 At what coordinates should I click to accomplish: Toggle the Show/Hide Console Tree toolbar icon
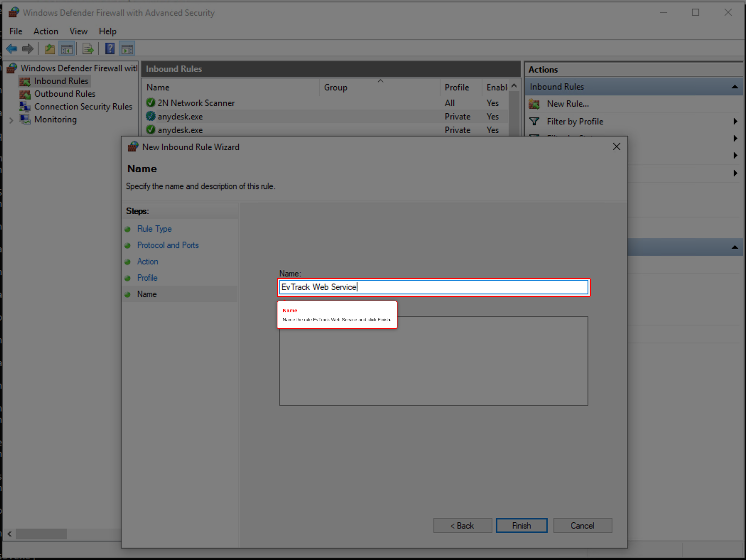pyautogui.click(x=67, y=49)
